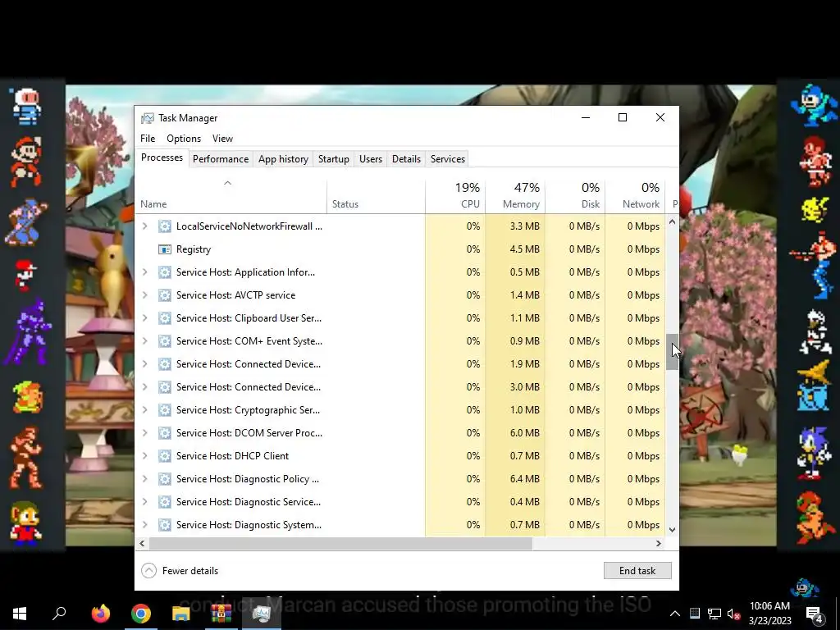Open the View menu
Screen dimensions: 840x630
[222, 139]
